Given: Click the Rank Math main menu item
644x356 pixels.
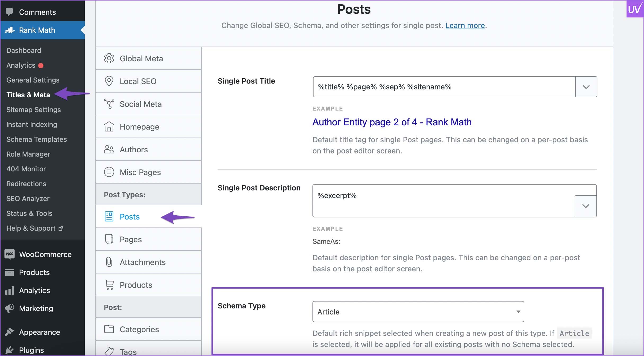Looking at the screenshot, I should tap(42, 30).
